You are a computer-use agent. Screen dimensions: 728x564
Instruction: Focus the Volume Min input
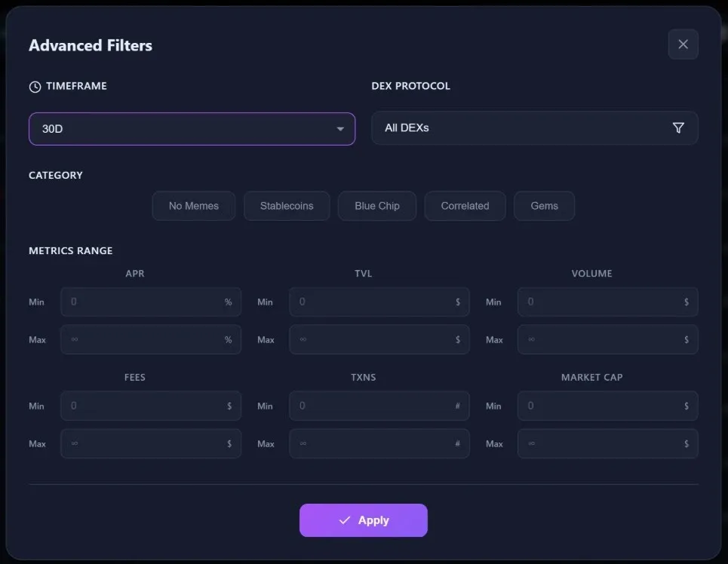coord(608,302)
